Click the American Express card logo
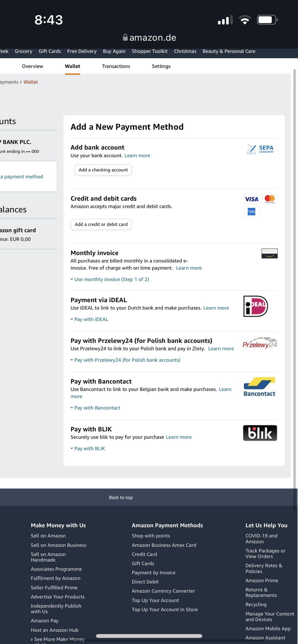 251,211
